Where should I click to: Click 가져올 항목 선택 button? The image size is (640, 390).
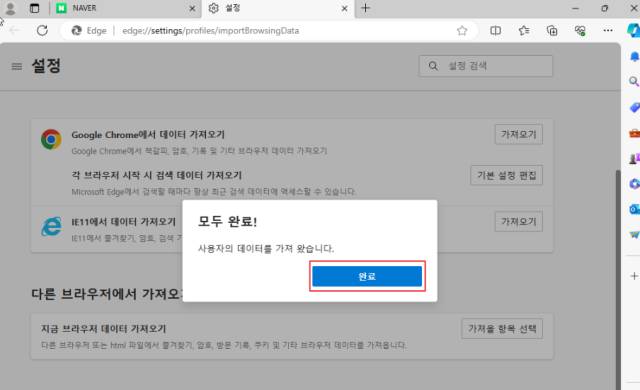coord(502,329)
